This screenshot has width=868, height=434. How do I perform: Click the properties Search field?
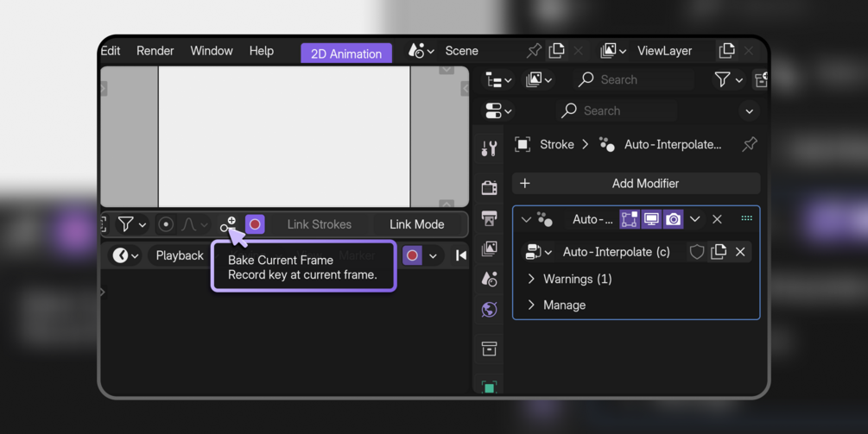(x=617, y=110)
